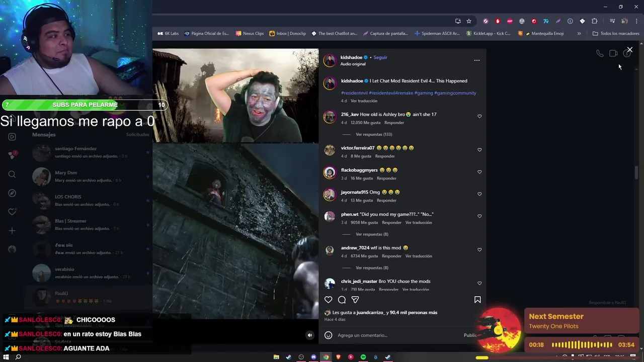
Task: Create a new post with the plus icon
Action: coord(12,231)
